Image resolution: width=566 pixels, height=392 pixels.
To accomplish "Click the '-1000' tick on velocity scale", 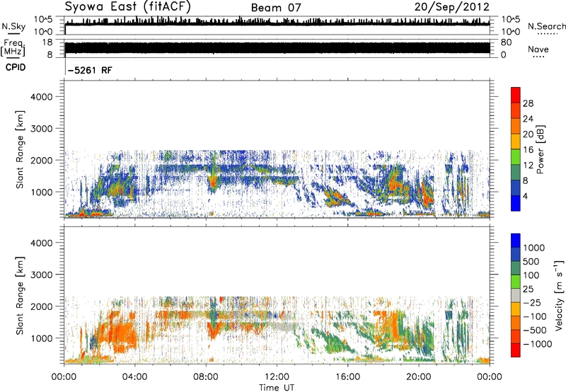I will 537,344.
